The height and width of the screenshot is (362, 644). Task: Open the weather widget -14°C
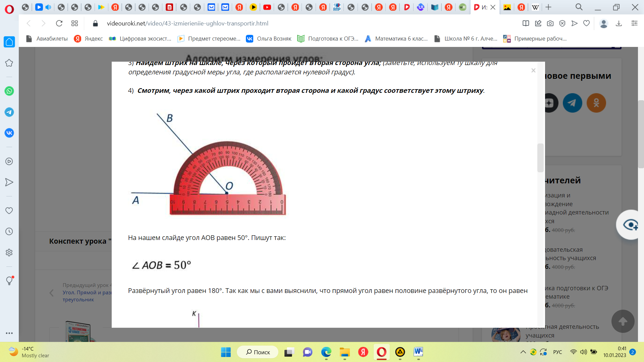29,352
